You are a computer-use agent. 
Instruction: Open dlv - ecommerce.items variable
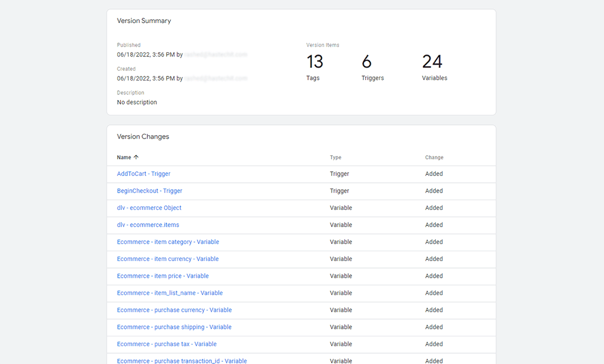(x=148, y=224)
